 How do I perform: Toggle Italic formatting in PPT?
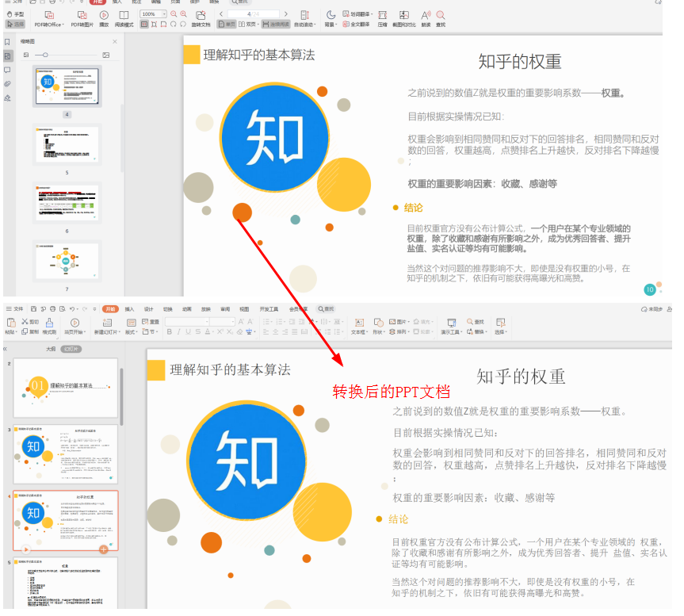pos(178,331)
